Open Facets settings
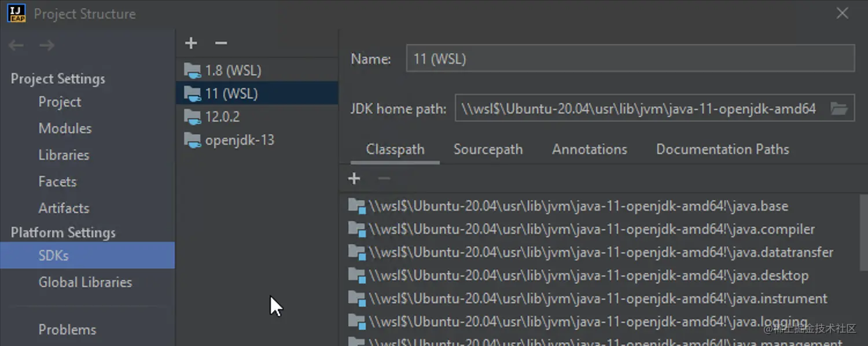This screenshot has height=346, width=868. tap(57, 182)
